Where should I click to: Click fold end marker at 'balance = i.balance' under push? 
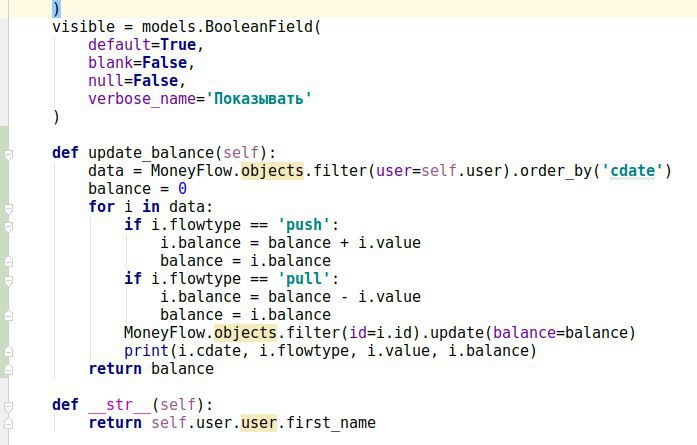point(8,261)
